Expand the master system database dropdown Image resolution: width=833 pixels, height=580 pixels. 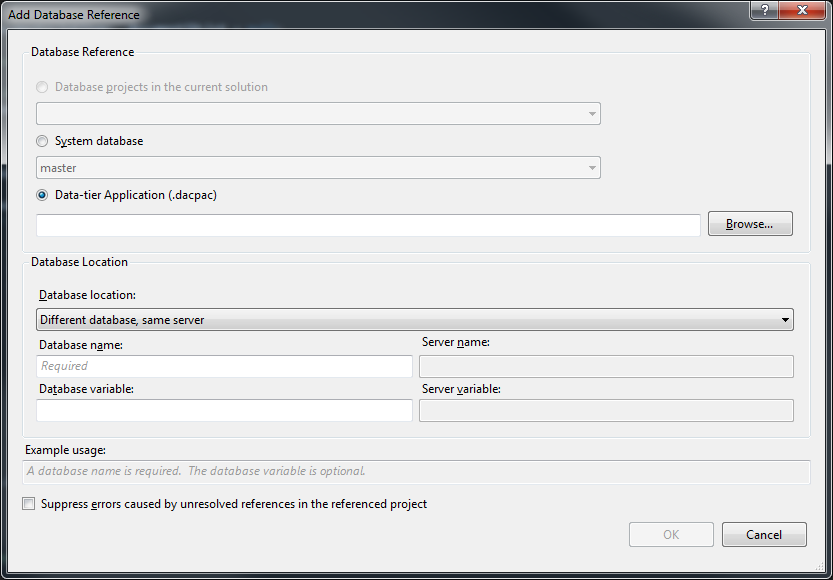coord(318,168)
